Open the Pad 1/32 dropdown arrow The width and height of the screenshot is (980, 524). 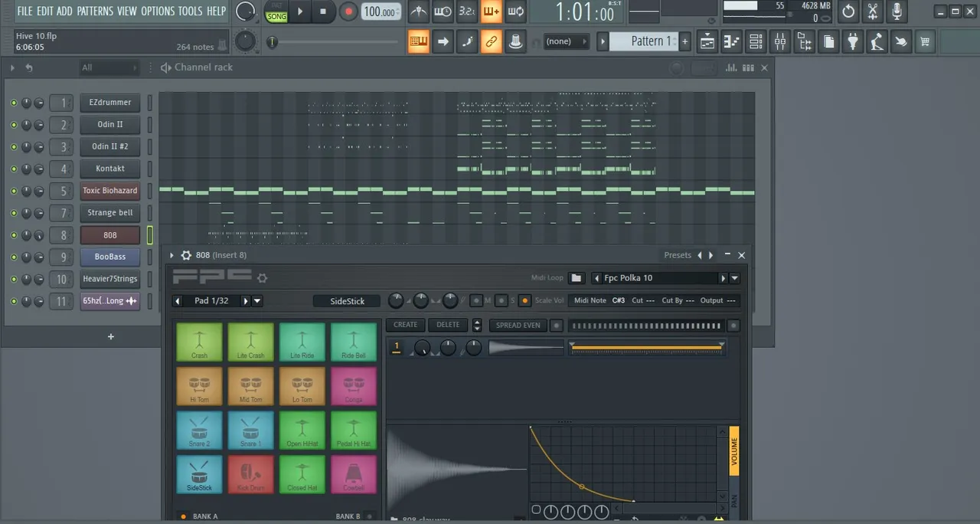[x=257, y=301]
